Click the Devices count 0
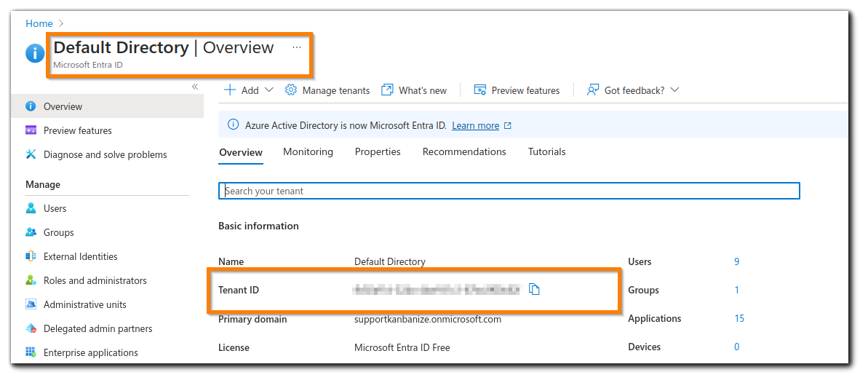 point(737,347)
